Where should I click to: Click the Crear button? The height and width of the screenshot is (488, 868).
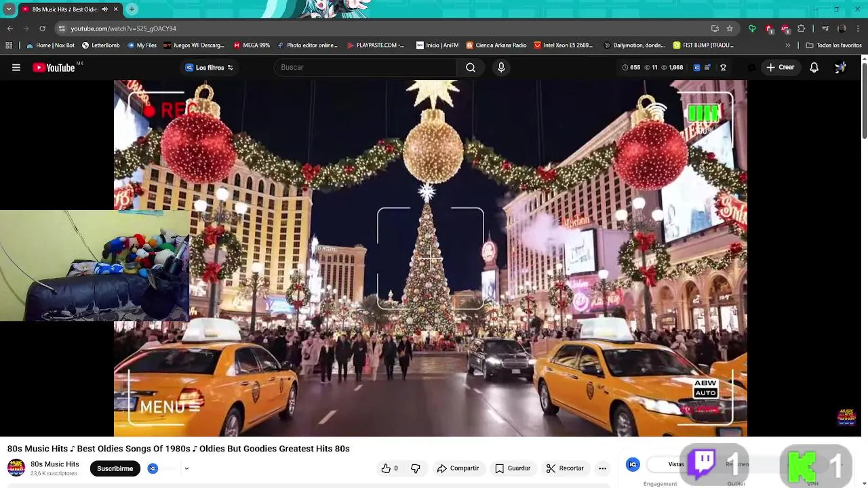pos(780,67)
